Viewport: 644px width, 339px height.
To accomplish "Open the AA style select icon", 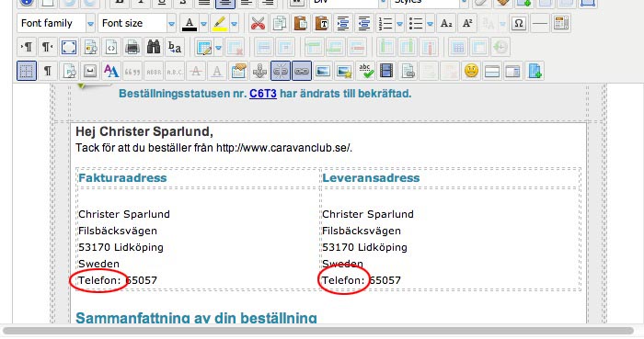I will [x=111, y=72].
